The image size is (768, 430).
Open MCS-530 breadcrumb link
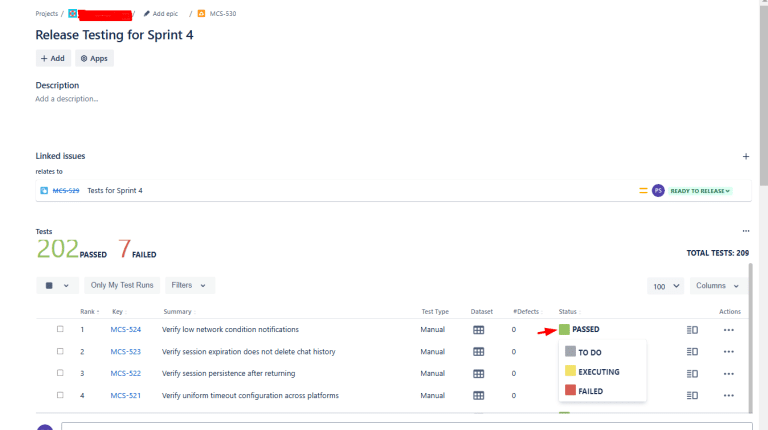(223, 14)
